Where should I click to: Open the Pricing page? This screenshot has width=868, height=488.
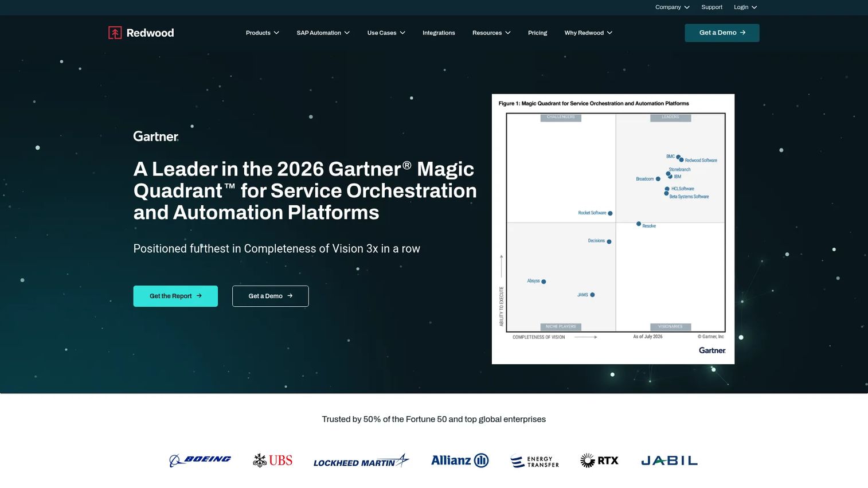(537, 33)
